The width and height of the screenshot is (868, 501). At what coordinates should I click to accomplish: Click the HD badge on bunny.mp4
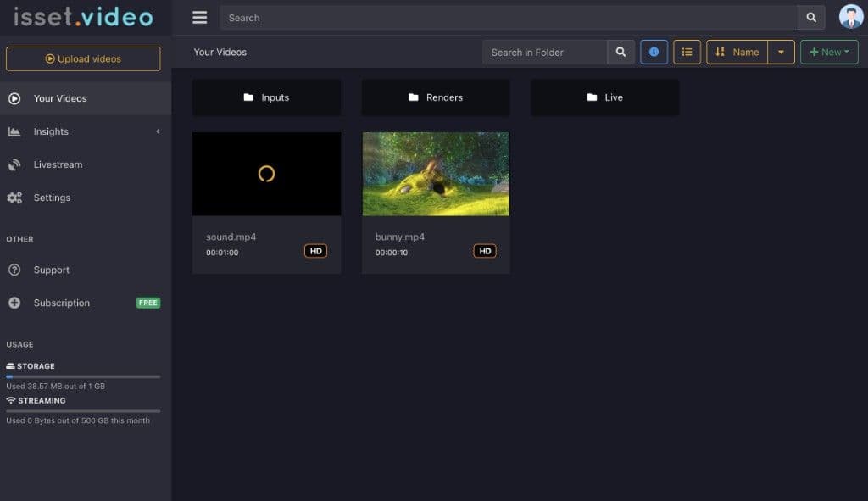point(485,251)
